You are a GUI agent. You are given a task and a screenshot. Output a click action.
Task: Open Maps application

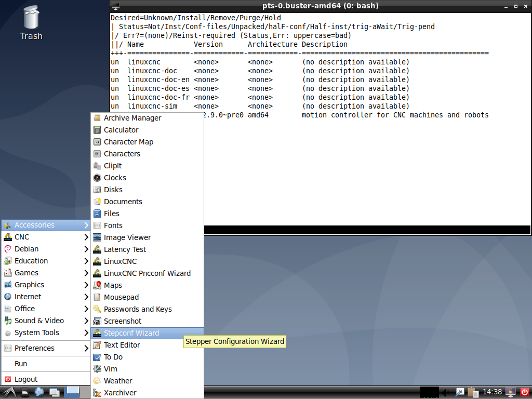tap(147, 285)
